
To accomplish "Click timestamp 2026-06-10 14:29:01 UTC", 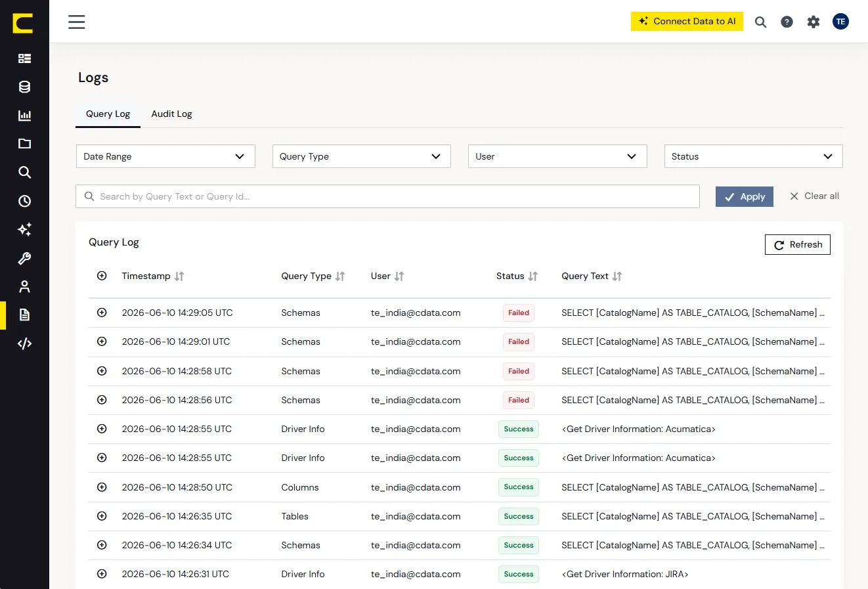I will click(176, 341).
